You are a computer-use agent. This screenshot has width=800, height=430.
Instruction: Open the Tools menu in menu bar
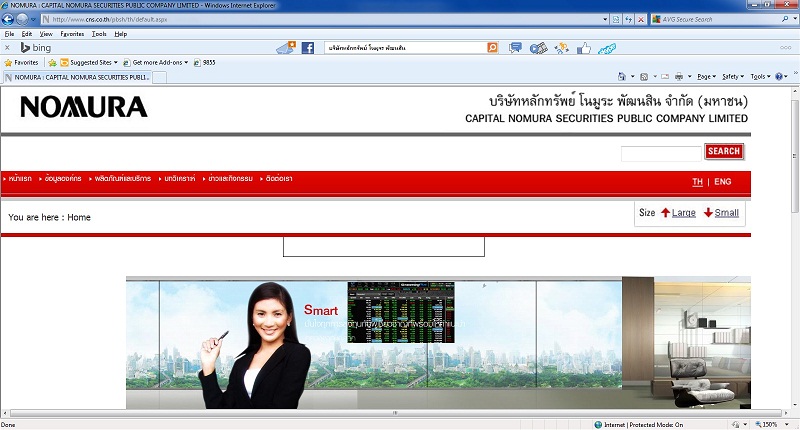[99, 34]
